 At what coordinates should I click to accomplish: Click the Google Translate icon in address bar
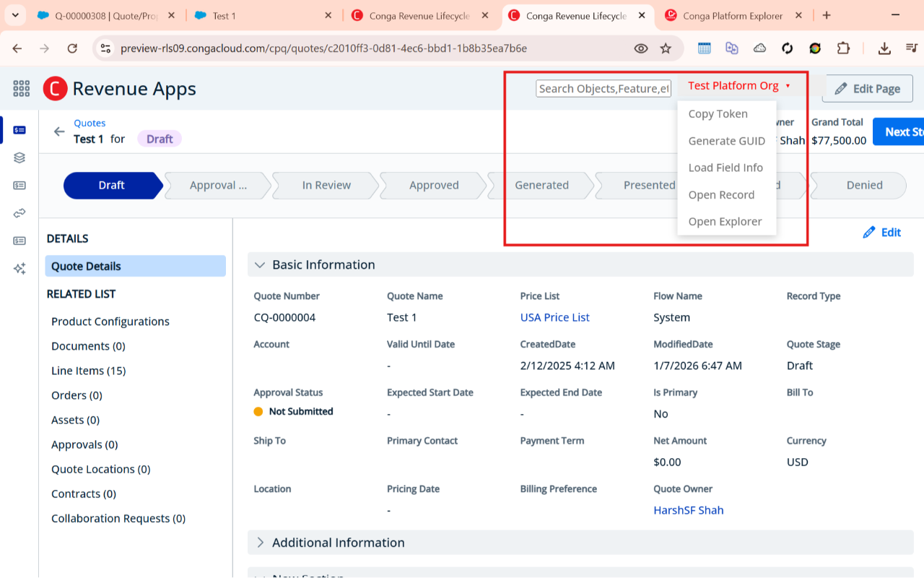(732, 48)
